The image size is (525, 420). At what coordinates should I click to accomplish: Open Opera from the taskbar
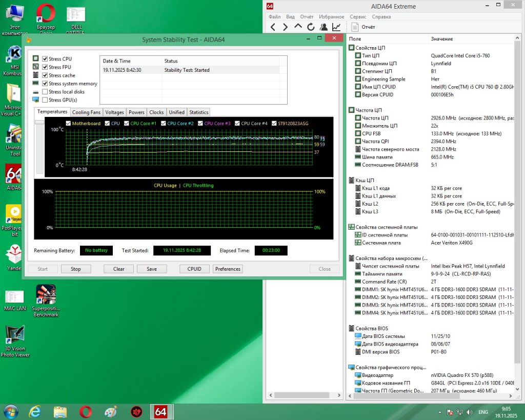(x=86, y=412)
